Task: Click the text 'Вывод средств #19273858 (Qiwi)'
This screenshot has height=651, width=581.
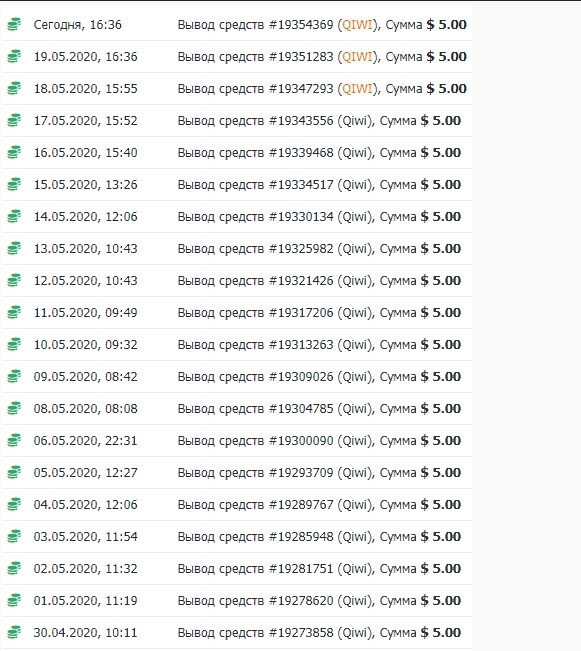Action: (x=275, y=632)
